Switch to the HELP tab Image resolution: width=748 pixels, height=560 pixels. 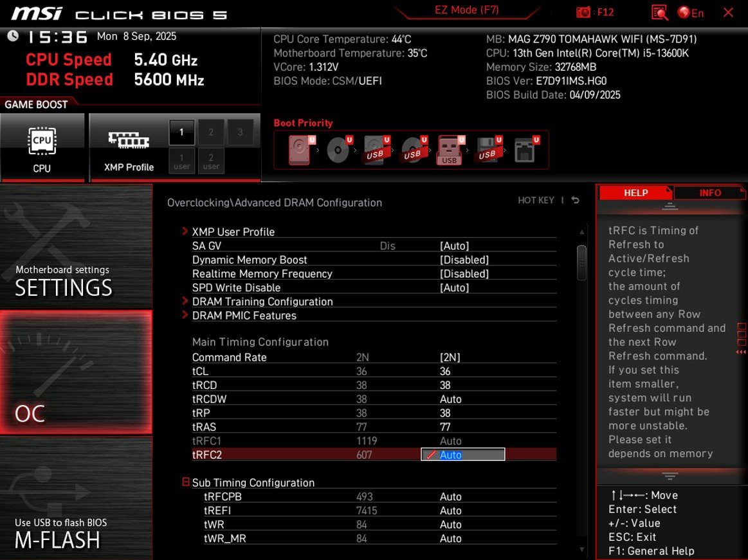(x=635, y=193)
